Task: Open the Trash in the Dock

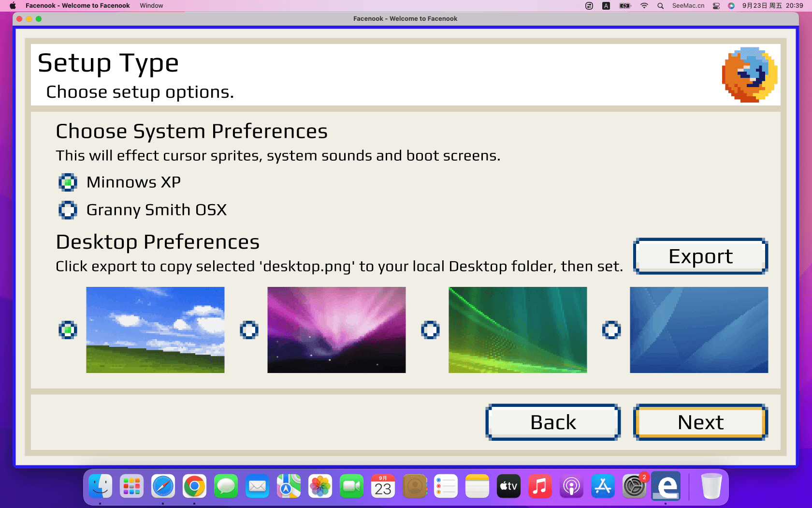Action: [711, 486]
